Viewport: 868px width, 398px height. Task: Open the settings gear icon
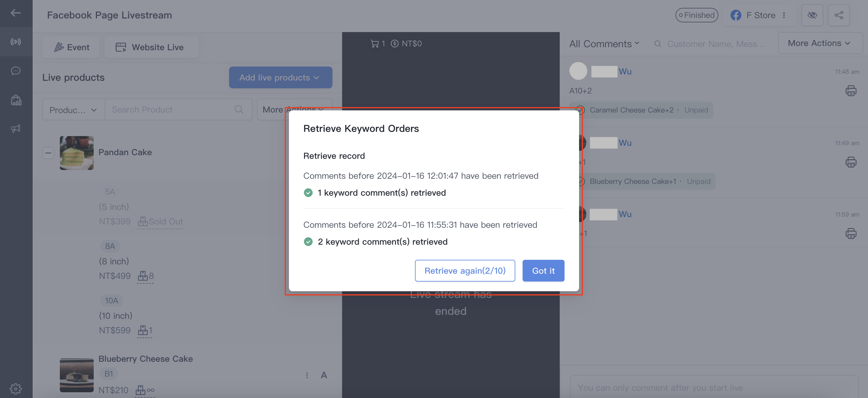pos(15,389)
